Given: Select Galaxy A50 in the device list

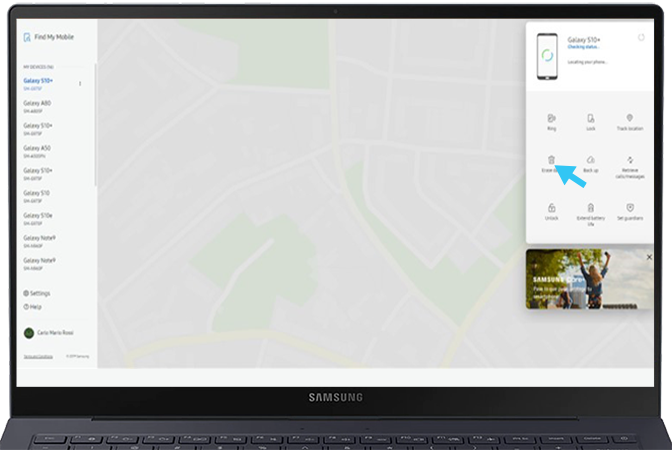Looking at the screenshot, I should coord(37,151).
